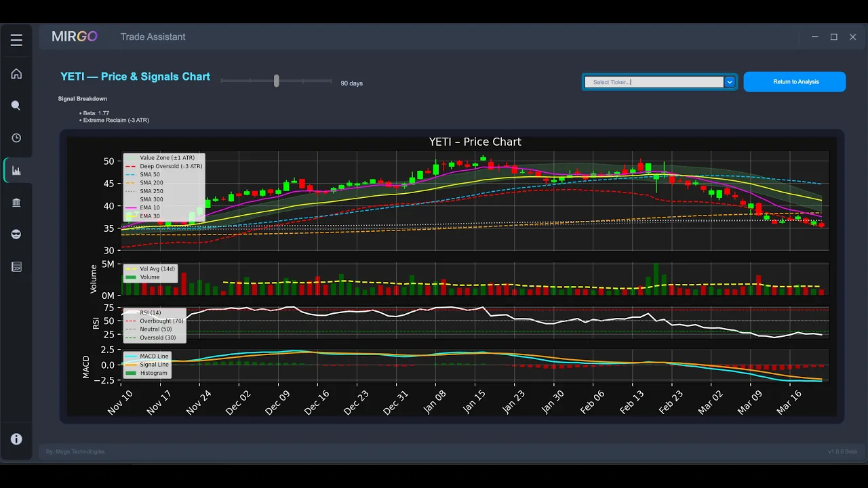Click the 'Signal Line' legend entry
This screenshot has height=488, width=868.
[x=146, y=365]
